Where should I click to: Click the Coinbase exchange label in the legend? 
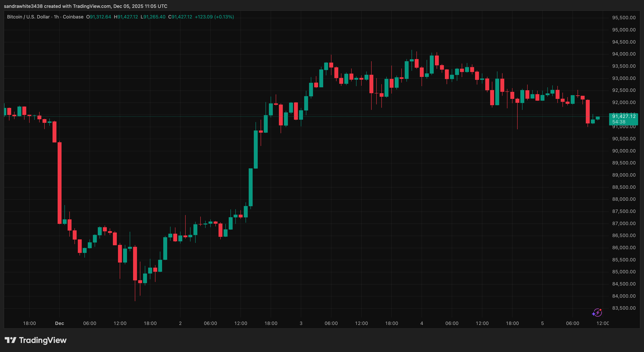click(73, 17)
